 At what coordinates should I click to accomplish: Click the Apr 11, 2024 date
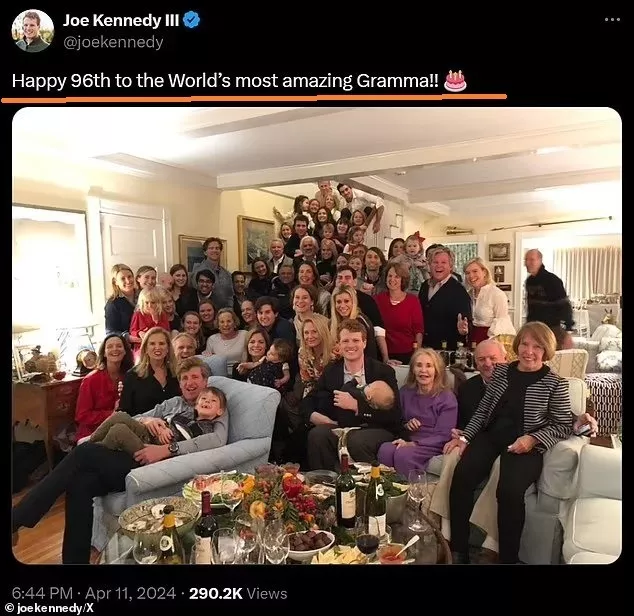click(131, 593)
